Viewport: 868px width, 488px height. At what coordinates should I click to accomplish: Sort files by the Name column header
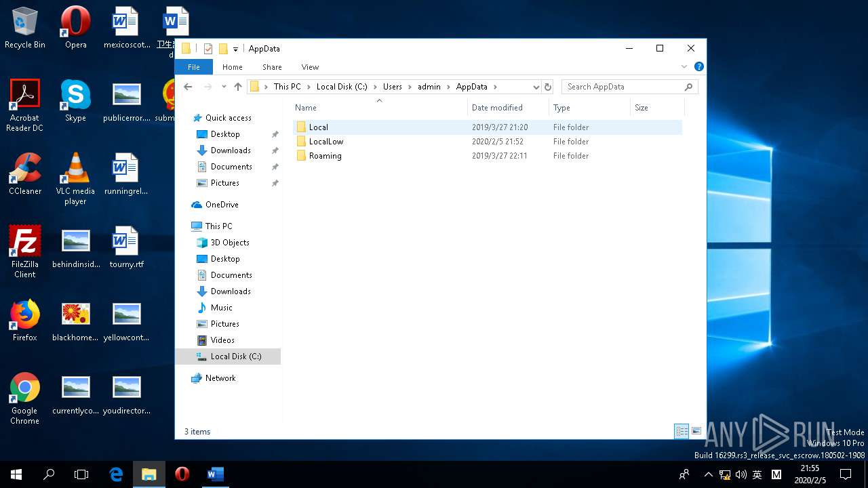pyautogui.click(x=380, y=108)
